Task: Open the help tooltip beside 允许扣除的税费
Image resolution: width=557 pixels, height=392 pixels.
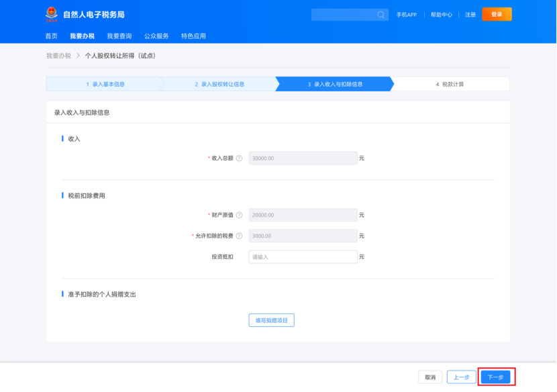Action: pos(240,235)
